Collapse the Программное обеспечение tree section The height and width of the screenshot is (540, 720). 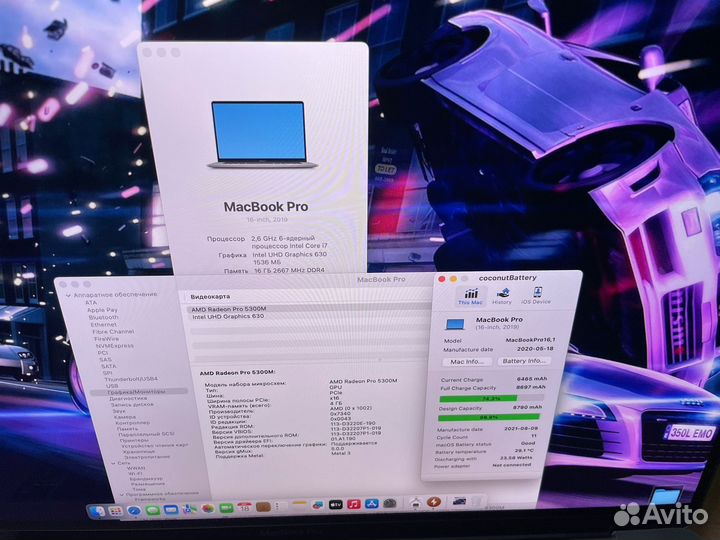coord(122,494)
